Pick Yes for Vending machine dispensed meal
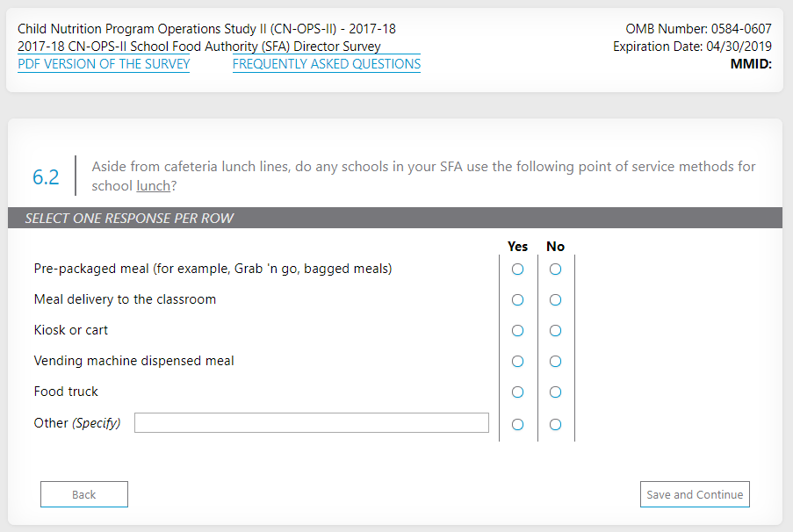Image resolution: width=793 pixels, height=532 pixels. (517, 362)
